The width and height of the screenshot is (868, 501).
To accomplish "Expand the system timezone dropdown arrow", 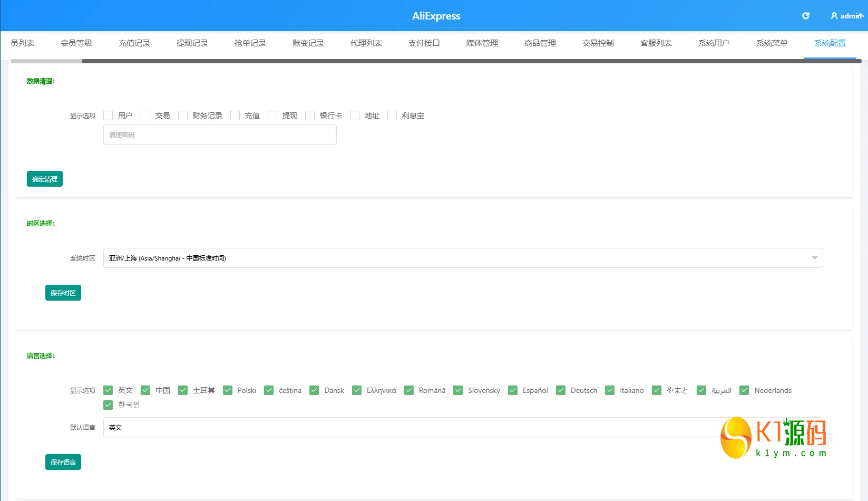I will pos(815,258).
